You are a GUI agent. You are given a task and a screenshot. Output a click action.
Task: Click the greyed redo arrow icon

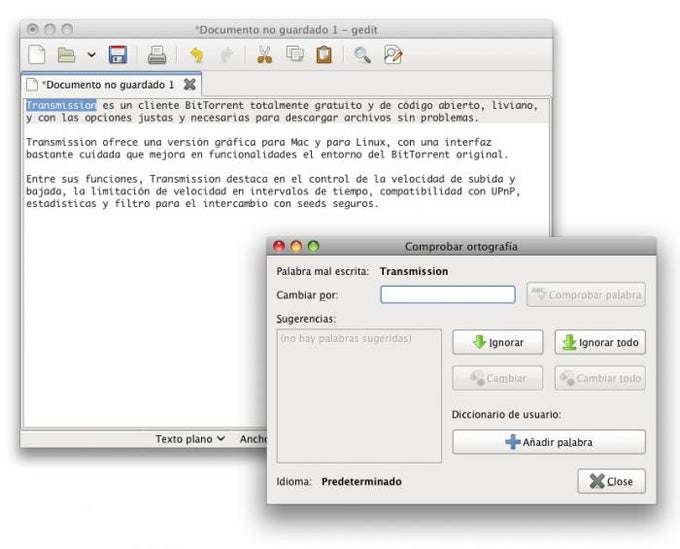227,55
